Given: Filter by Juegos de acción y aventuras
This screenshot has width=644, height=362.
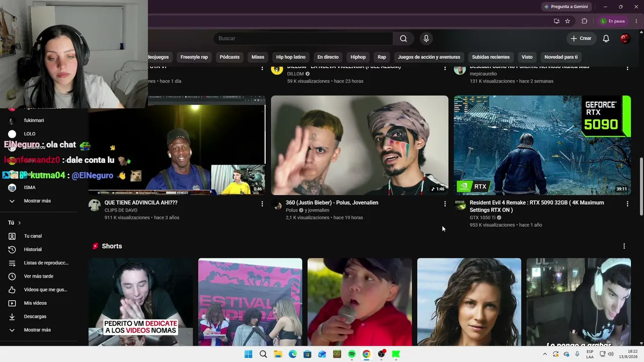Looking at the screenshot, I should (x=429, y=57).
